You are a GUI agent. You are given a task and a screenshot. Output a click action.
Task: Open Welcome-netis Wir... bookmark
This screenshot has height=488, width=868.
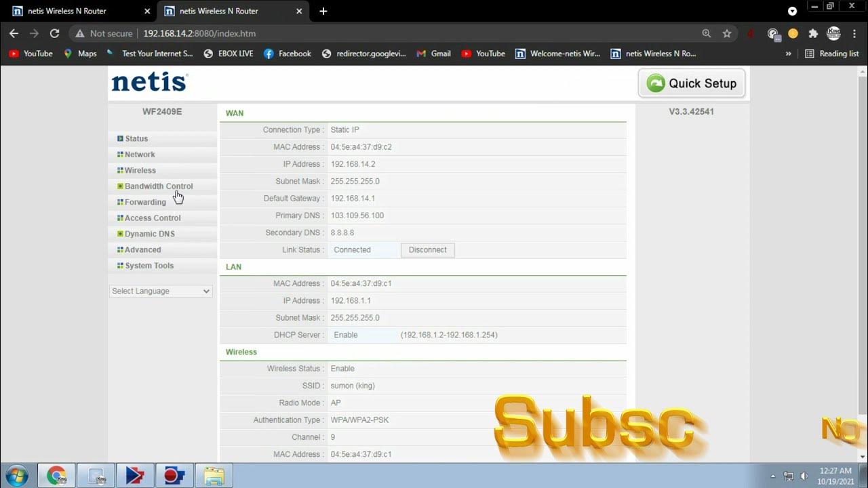(x=558, y=54)
